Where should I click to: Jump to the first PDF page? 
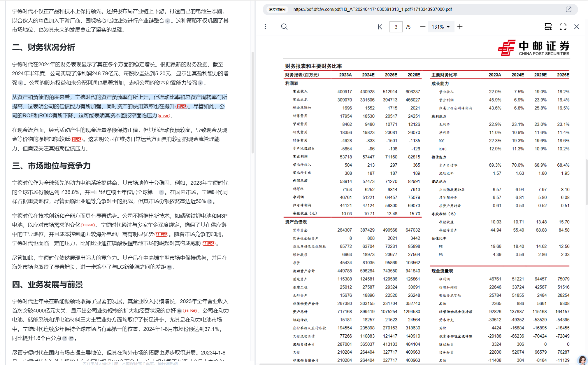[380, 27]
